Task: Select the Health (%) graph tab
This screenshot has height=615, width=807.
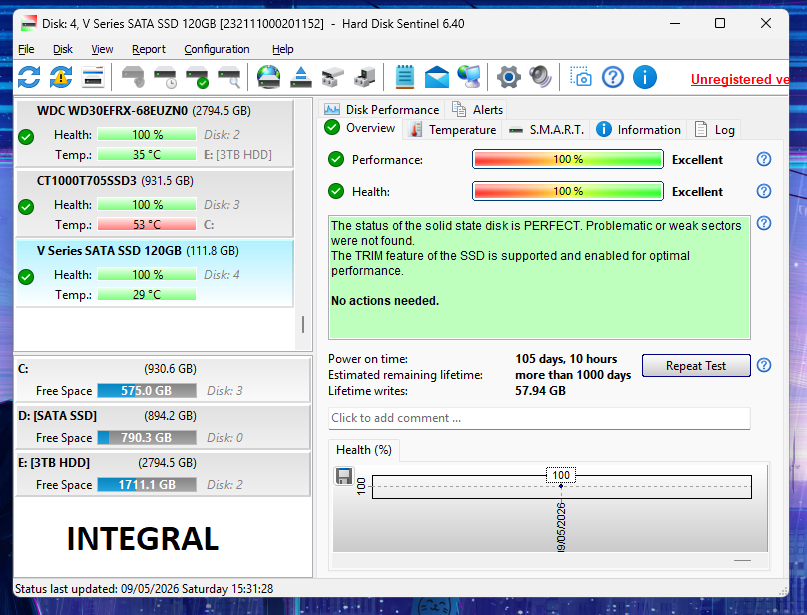Action: 363,450
